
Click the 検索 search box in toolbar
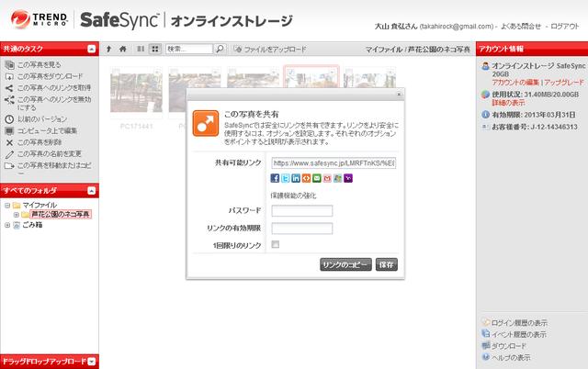pyautogui.click(x=189, y=49)
